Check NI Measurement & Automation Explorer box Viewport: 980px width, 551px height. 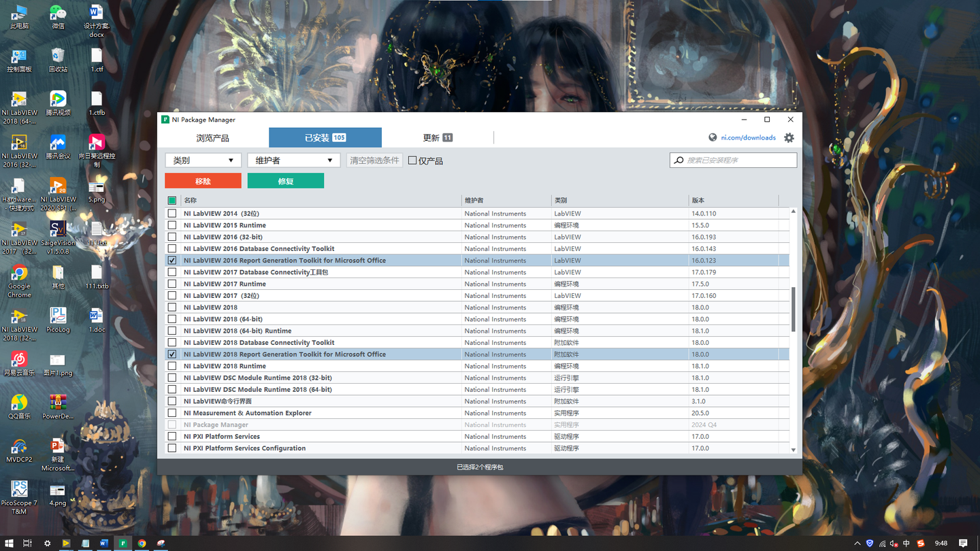coord(171,413)
